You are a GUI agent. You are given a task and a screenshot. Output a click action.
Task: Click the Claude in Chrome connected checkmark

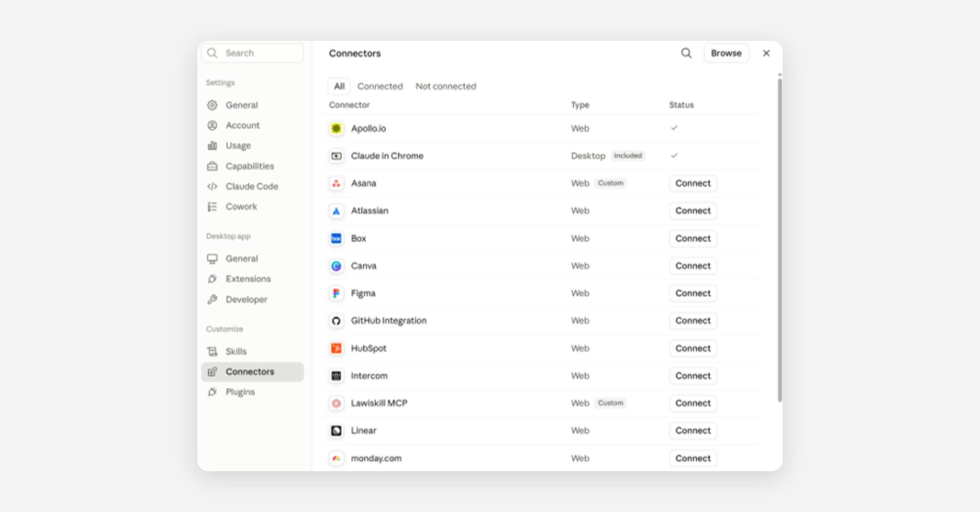674,156
